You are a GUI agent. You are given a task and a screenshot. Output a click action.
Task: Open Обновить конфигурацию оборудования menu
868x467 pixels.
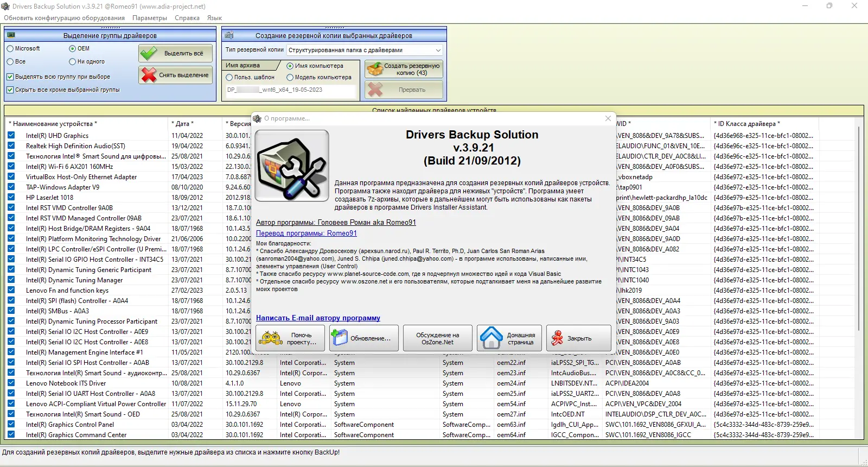(64, 18)
